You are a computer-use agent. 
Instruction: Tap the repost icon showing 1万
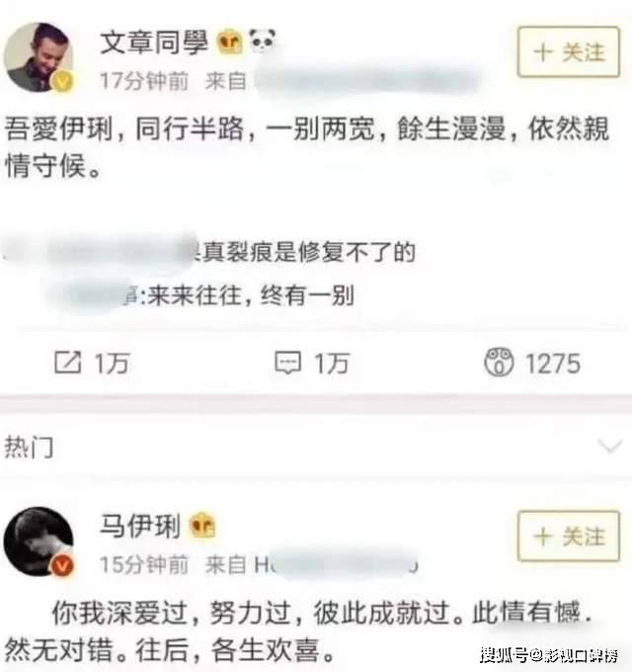click(68, 363)
